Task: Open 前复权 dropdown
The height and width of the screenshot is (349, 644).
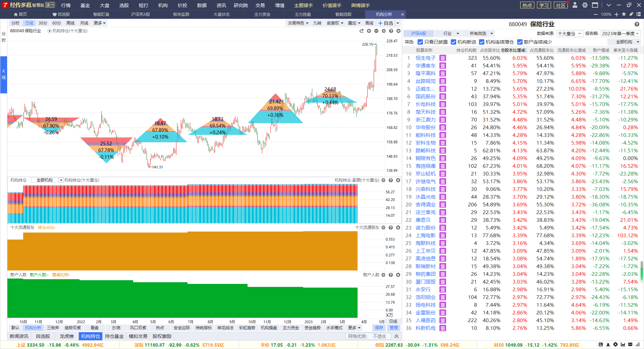Action: point(335,23)
